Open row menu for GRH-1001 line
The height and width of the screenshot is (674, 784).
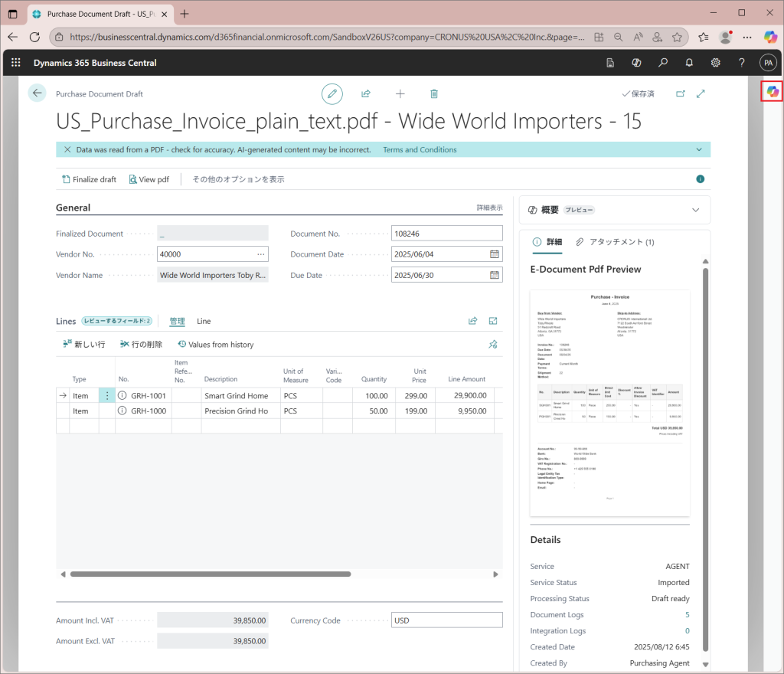pos(107,395)
